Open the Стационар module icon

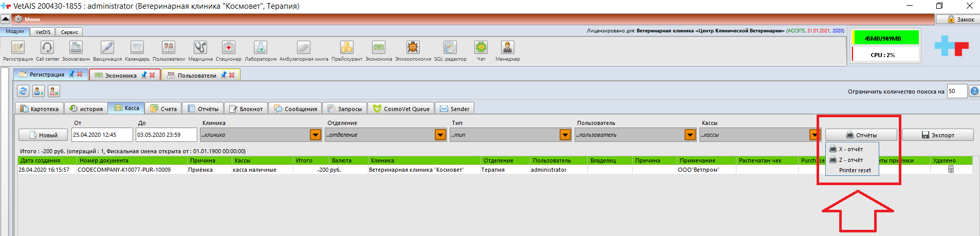click(228, 48)
